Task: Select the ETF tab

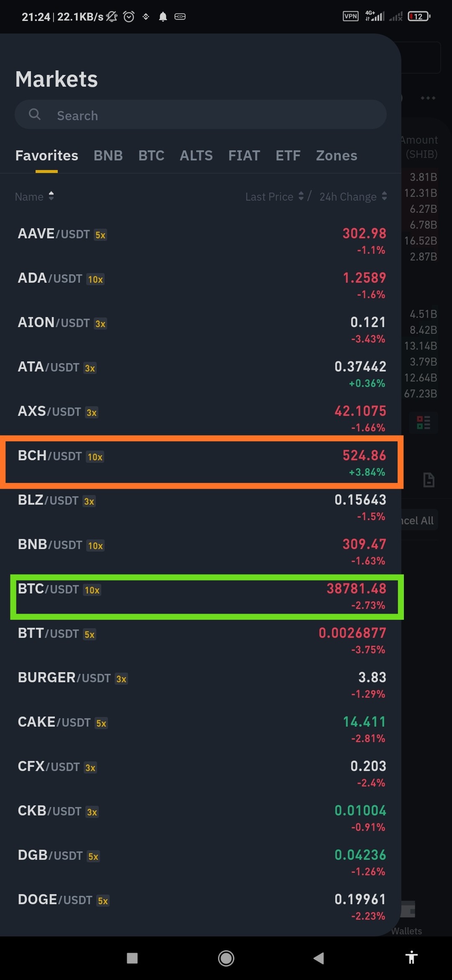Action: (x=288, y=155)
